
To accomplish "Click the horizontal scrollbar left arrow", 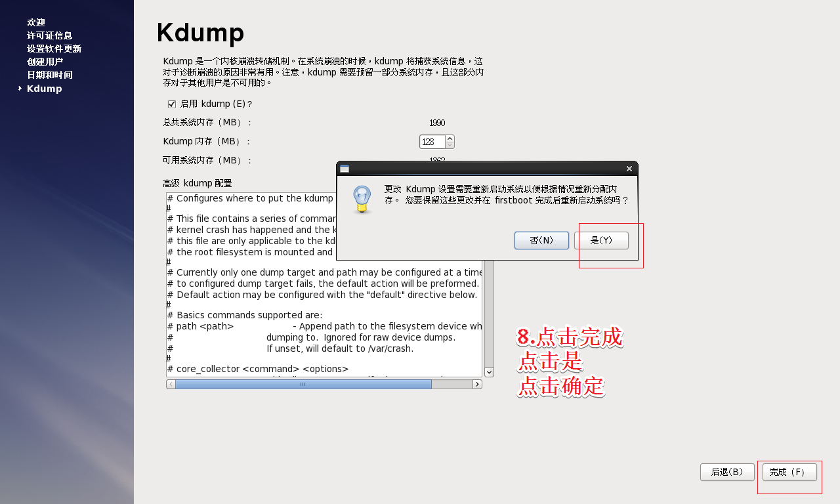I will pyautogui.click(x=171, y=384).
